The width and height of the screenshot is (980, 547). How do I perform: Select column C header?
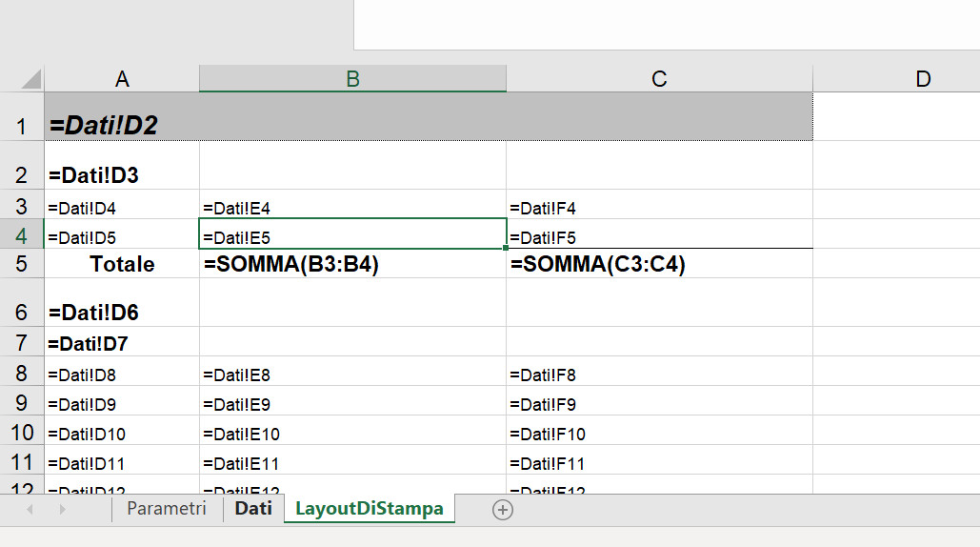click(659, 79)
